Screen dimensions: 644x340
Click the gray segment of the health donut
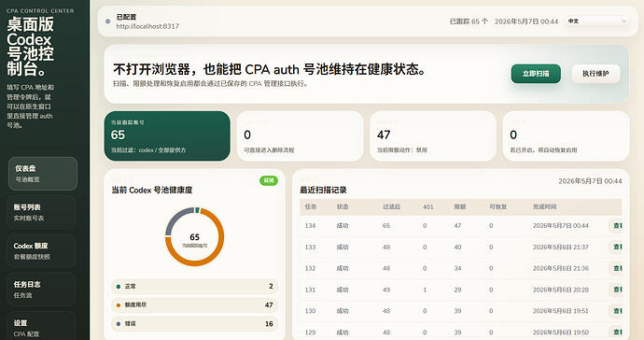pyautogui.click(x=175, y=219)
